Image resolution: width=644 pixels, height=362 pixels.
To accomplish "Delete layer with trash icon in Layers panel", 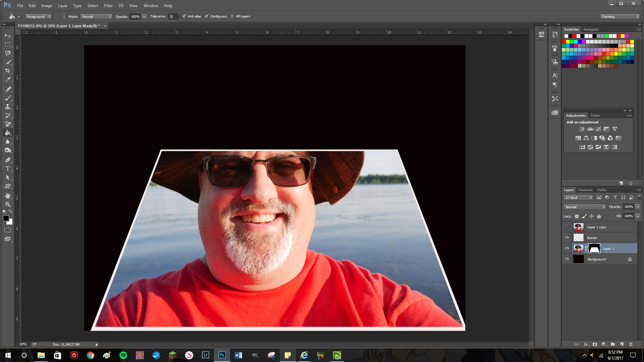I will click(631, 344).
